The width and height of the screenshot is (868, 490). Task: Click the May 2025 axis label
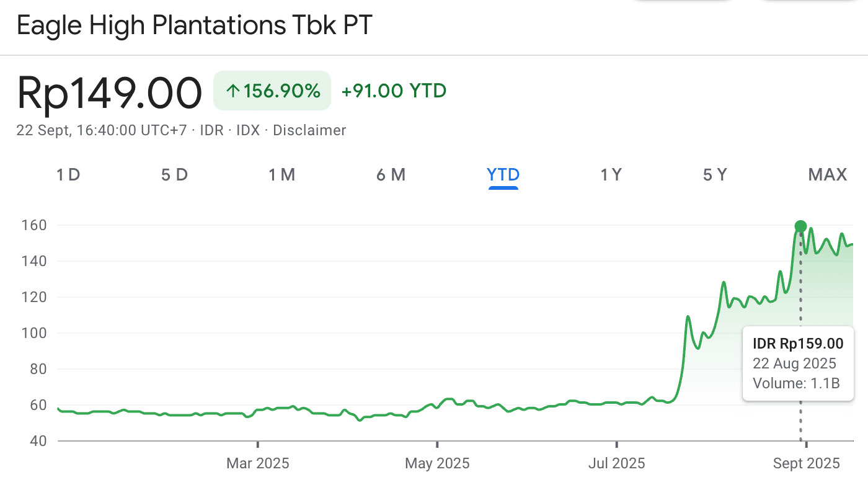click(x=437, y=463)
